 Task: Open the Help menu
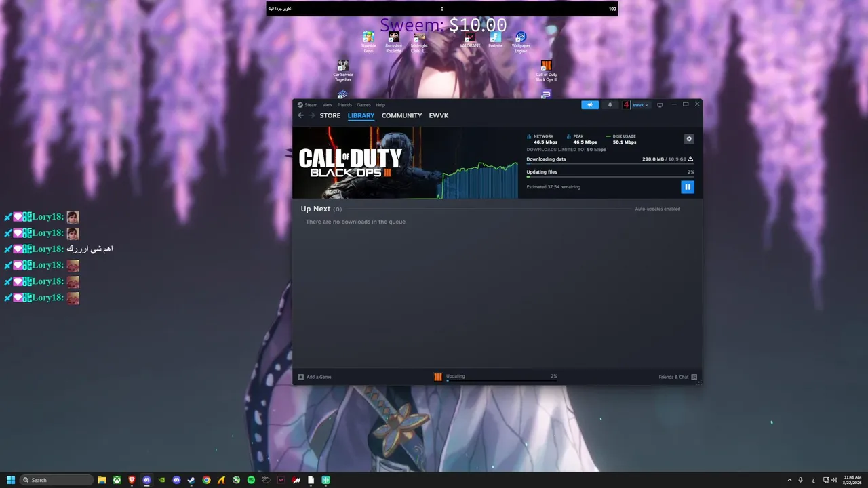[x=380, y=105]
